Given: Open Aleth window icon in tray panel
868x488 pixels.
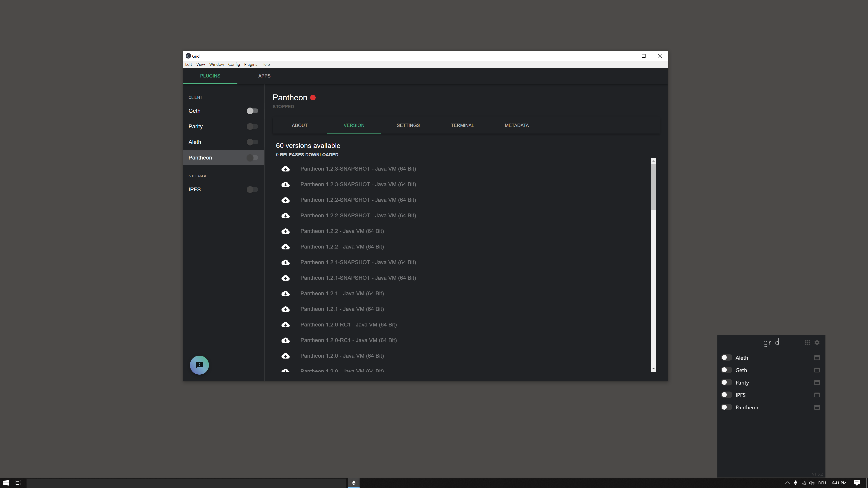Looking at the screenshot, I should point(817,358).
